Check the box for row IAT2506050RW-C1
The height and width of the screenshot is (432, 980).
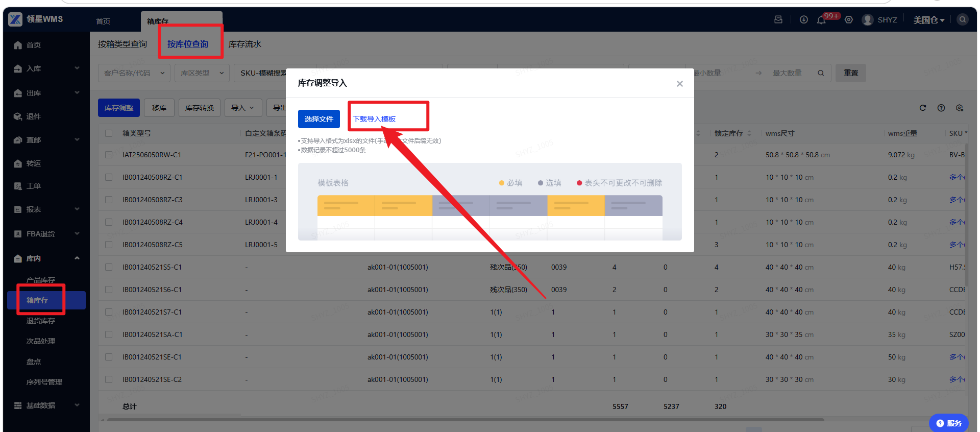click(109, 155)
